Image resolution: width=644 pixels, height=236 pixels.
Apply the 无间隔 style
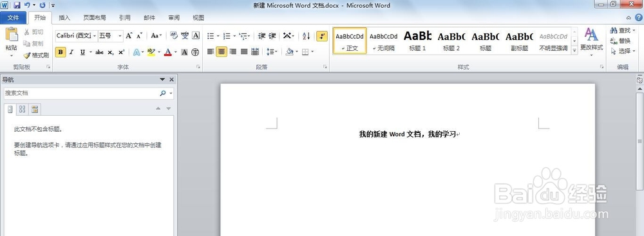click(x=384, y=41)
